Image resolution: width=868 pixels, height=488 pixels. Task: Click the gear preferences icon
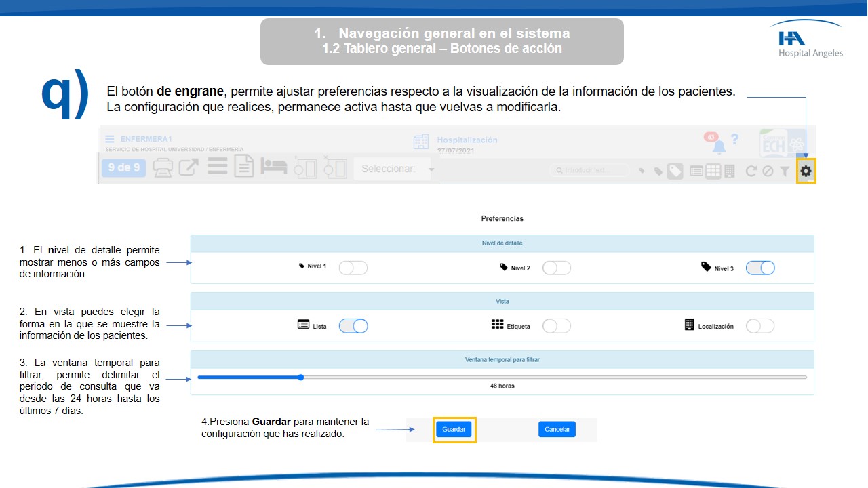click(x=806, y=171)
